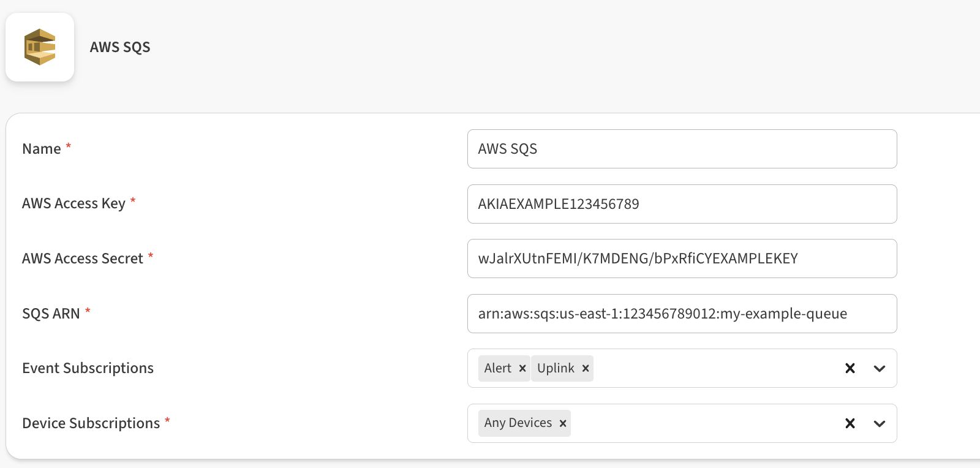Expand the Device Subscriptions dropdown
980x468 pixels.
tap(880, 423)
